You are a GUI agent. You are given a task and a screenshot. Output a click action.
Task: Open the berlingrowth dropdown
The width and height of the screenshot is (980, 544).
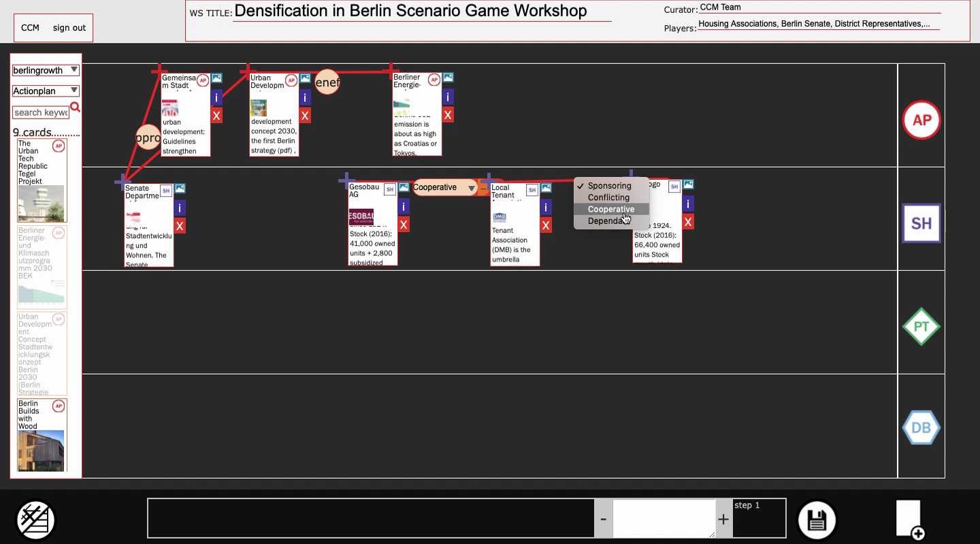tap(46, 70)
